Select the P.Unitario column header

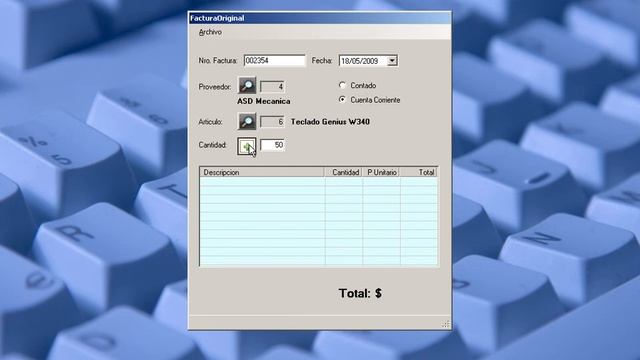382,172
